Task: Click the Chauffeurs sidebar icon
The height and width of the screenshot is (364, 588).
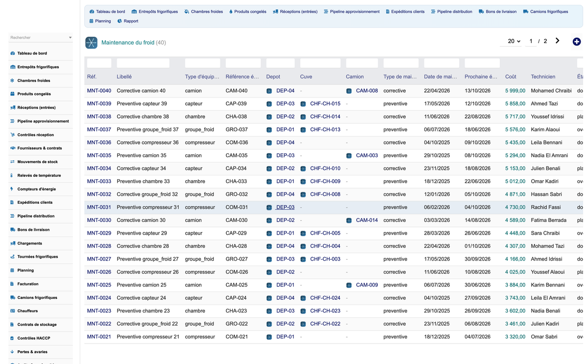Action: point(12,311)
